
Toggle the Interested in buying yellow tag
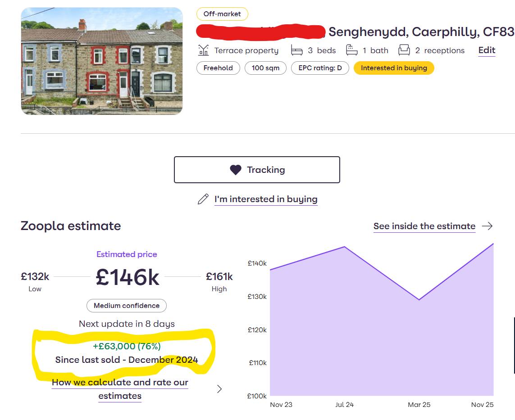394,68
